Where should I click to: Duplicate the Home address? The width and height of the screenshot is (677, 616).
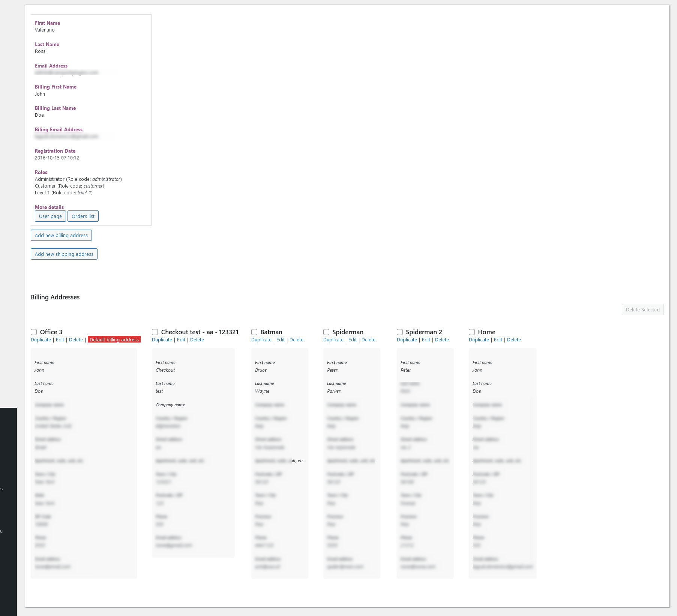pos(479,340)
